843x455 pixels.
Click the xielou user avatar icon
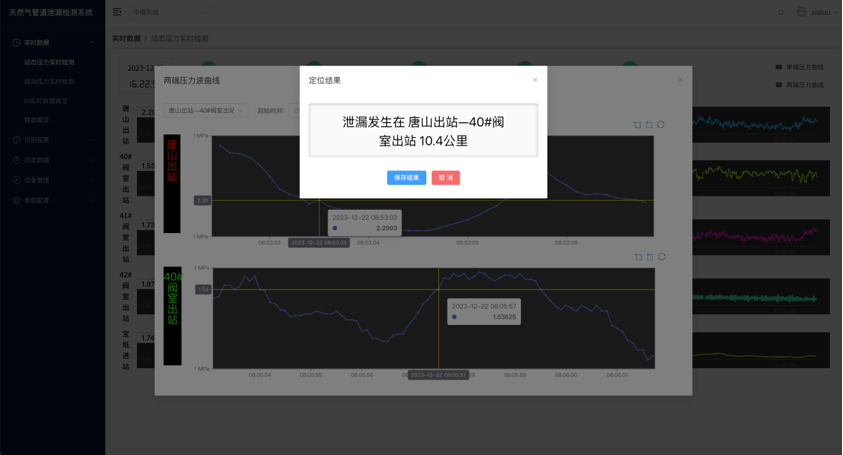click(x=801, y=12)
